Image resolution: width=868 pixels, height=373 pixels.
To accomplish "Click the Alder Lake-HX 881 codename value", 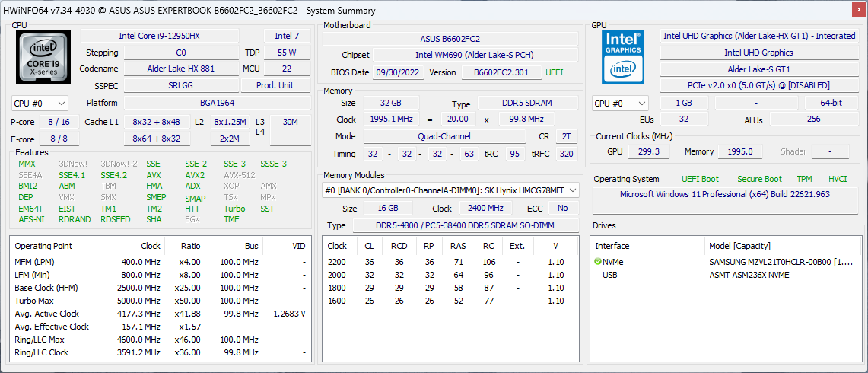I will pyautogui.click(x=181, y=69).
